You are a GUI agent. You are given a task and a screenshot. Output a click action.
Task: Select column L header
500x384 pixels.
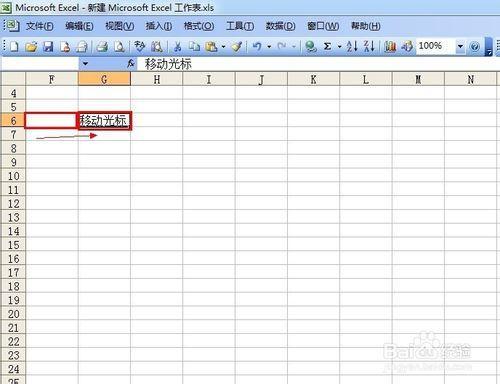point(366,79)
